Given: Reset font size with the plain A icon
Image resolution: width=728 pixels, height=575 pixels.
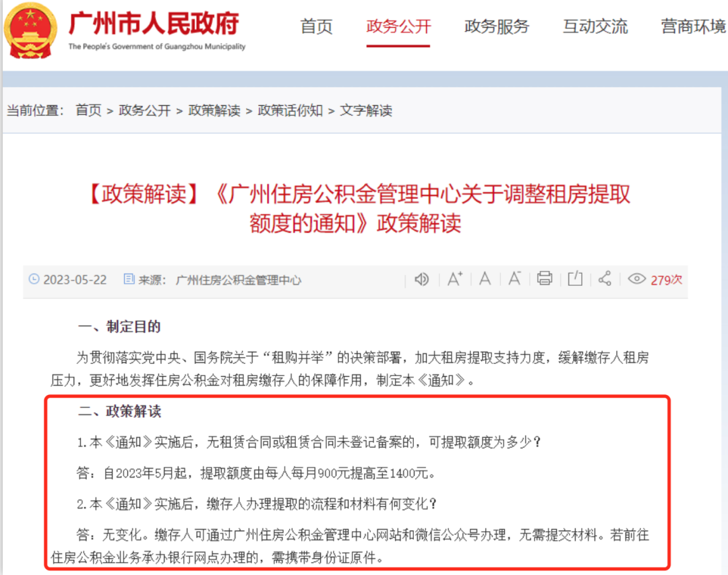Looking at the screenshot, I should [485, 278].
